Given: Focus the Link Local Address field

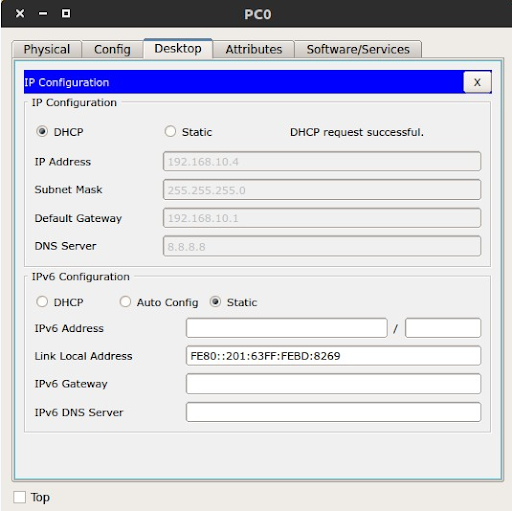Looking at the screenshot, I should [333, 356].
